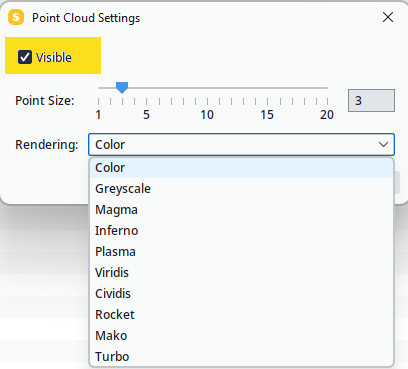Select Color from the Rendering list

click(241, 168)
